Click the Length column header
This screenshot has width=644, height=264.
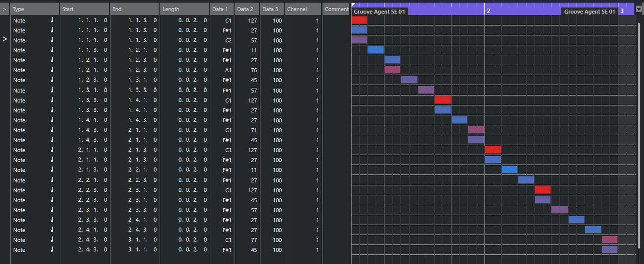(x=184, y=9)
